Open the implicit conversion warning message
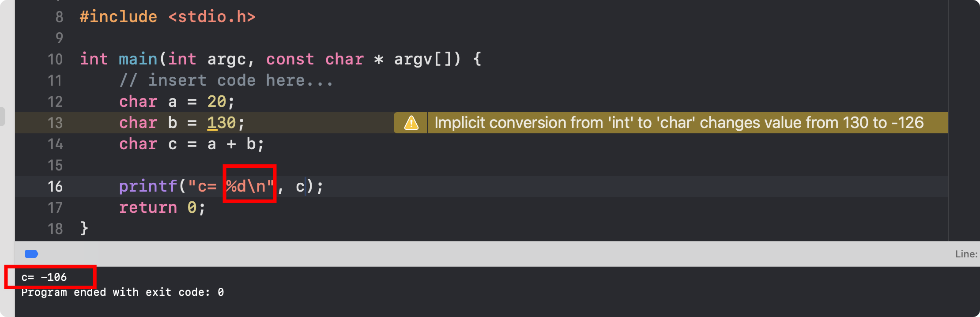Screen dimensions: 980x317 pos(679,123)
